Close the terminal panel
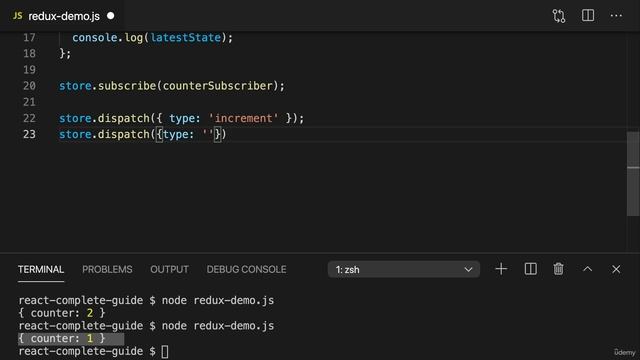Viewport: 640px width, 360px height. tap(616, 269)
